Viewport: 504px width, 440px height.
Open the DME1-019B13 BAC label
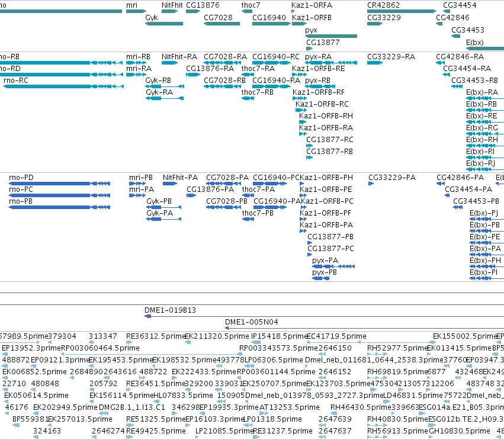(x=170, y=310)
